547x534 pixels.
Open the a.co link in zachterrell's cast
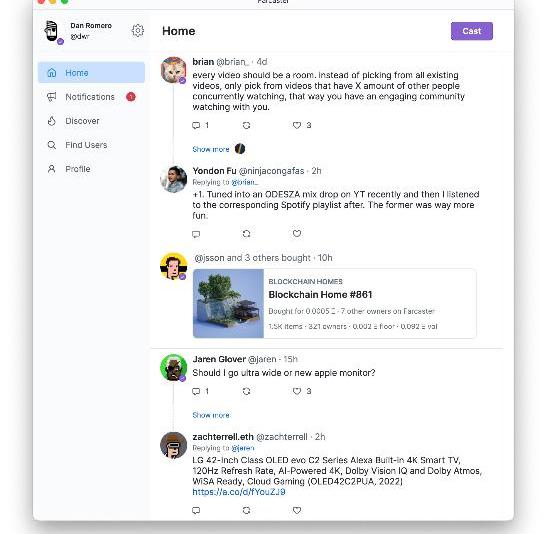(x=239, y=492)
